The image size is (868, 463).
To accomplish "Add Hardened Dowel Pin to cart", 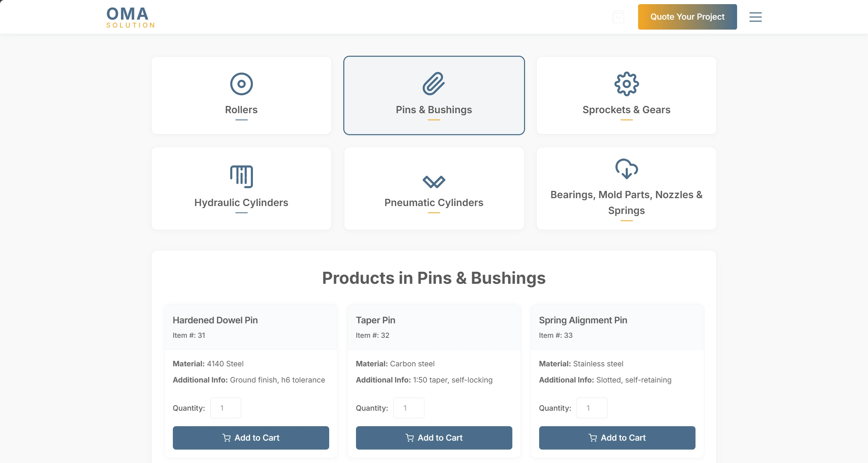I will pos(251,438).
